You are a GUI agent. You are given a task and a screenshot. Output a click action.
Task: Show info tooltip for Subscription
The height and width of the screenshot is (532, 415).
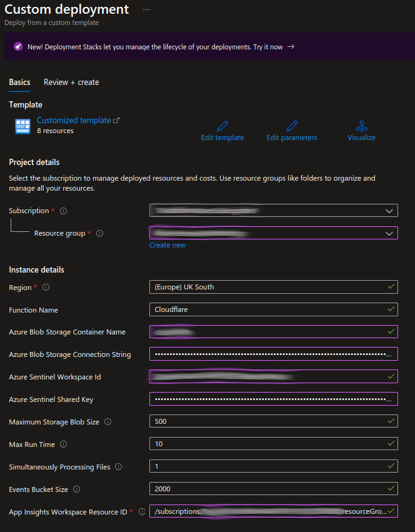tap(64, 211)
